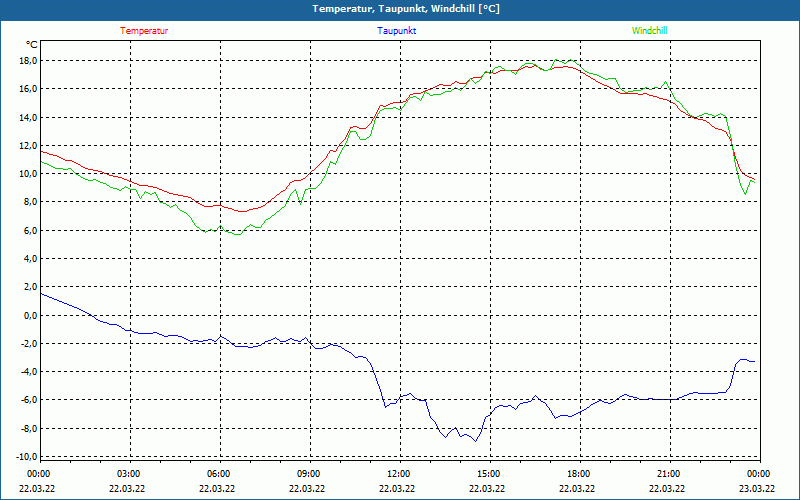Click the "18:00" time axis label

point(578,474)
